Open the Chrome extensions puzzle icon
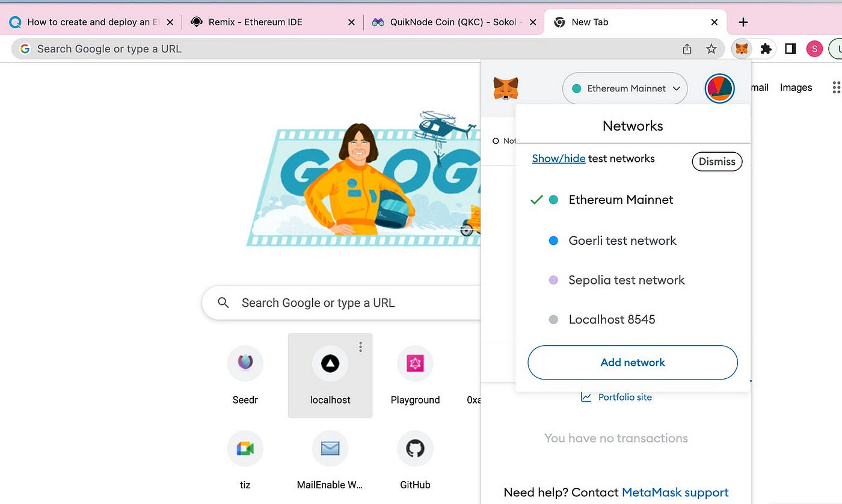This screenshot has width=842, height=504. coord(766,49)
